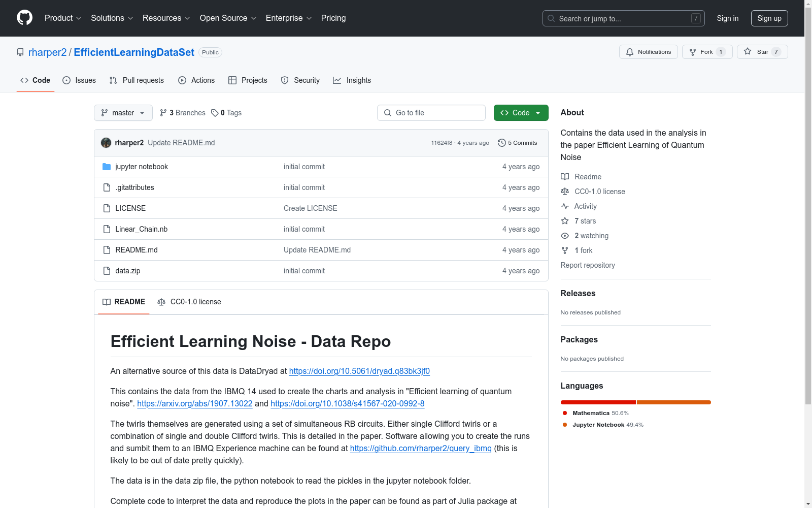Click the book icon beside Readme
The width and height of the screenshot is (812, 508).
[x=565, y=177]
